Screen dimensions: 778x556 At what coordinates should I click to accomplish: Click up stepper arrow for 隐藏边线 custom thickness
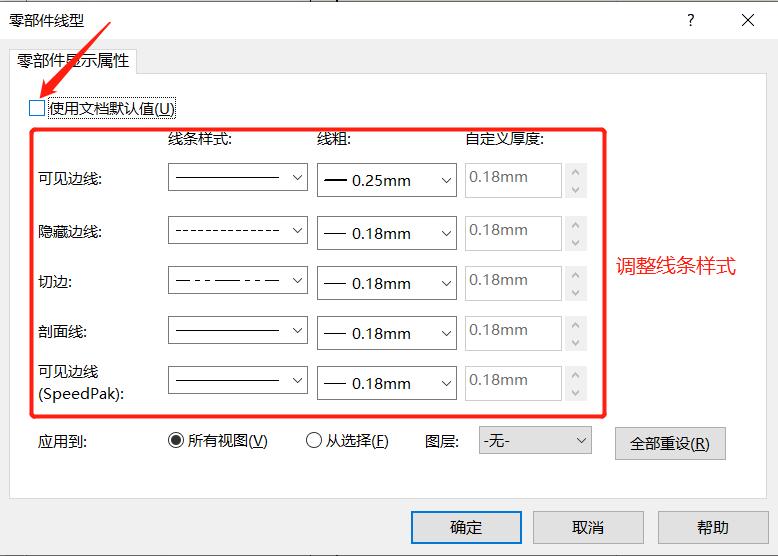click(576, 225)
